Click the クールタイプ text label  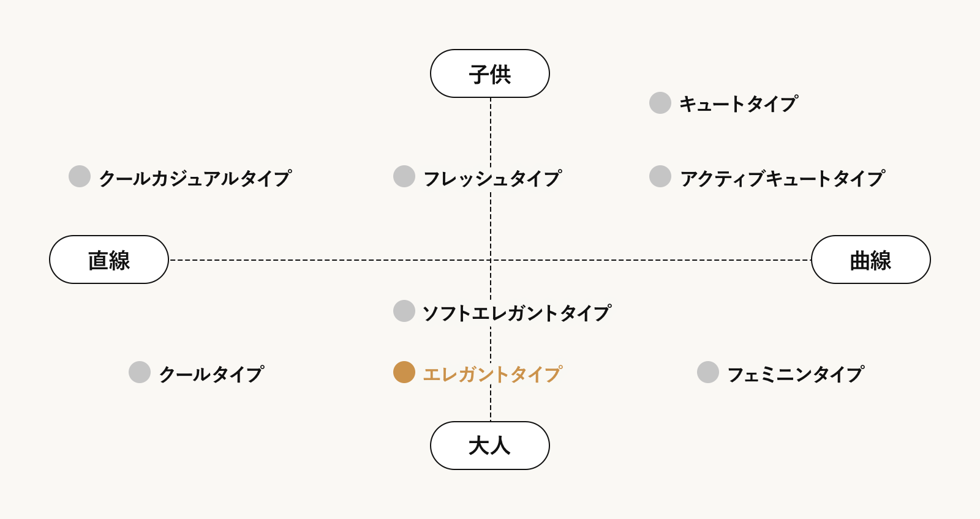click(211, 374)
